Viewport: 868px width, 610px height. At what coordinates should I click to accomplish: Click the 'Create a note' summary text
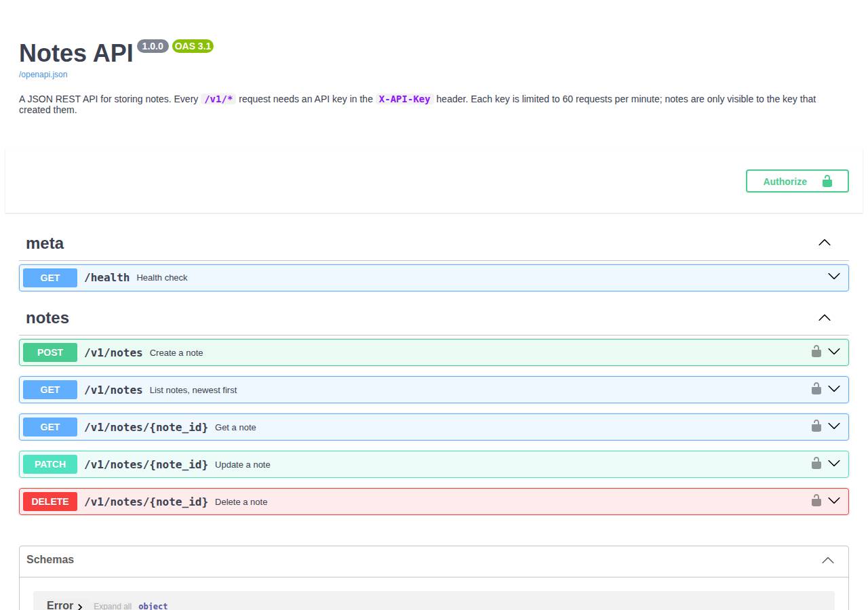point(176,353)
